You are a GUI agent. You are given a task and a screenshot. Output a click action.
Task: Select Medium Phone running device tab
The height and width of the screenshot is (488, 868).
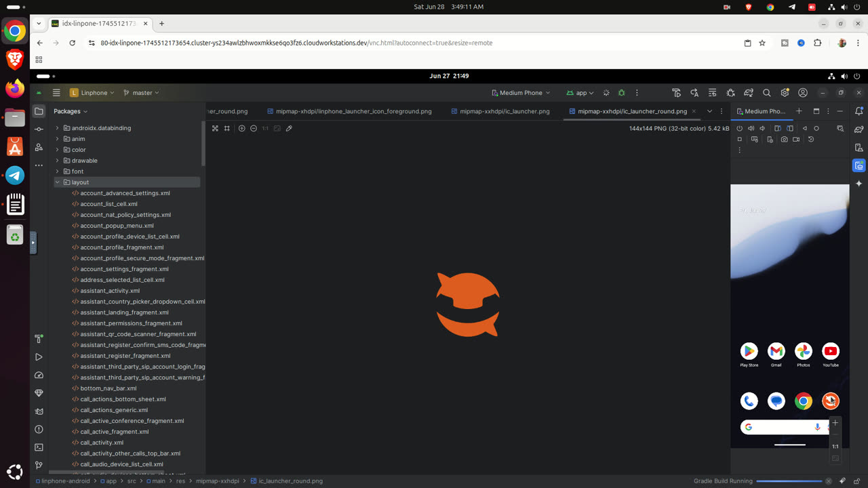coord(760,111)
